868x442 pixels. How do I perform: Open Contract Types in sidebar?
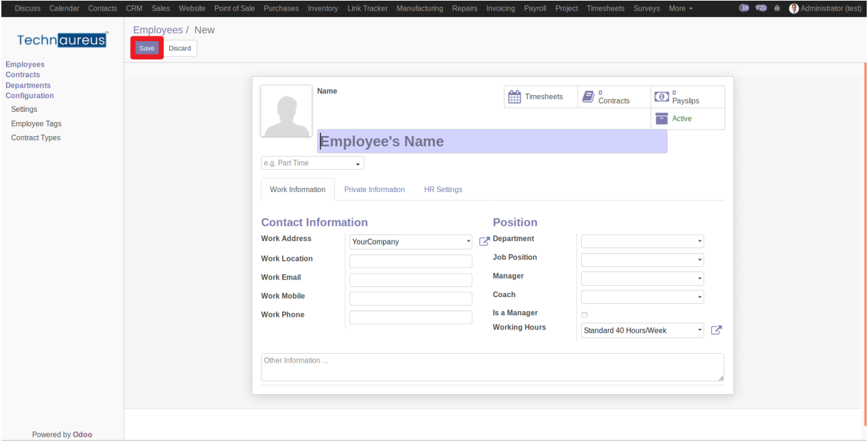(x=36, y=138)
